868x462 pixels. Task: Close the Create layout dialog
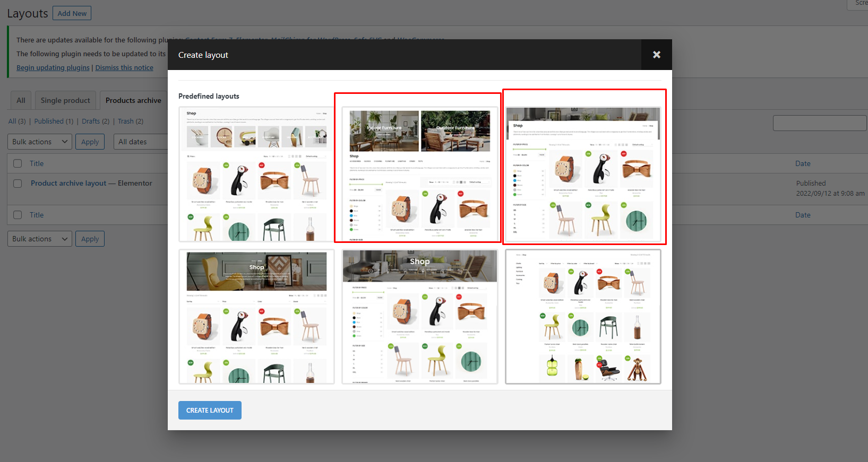[x=656, y=55]
